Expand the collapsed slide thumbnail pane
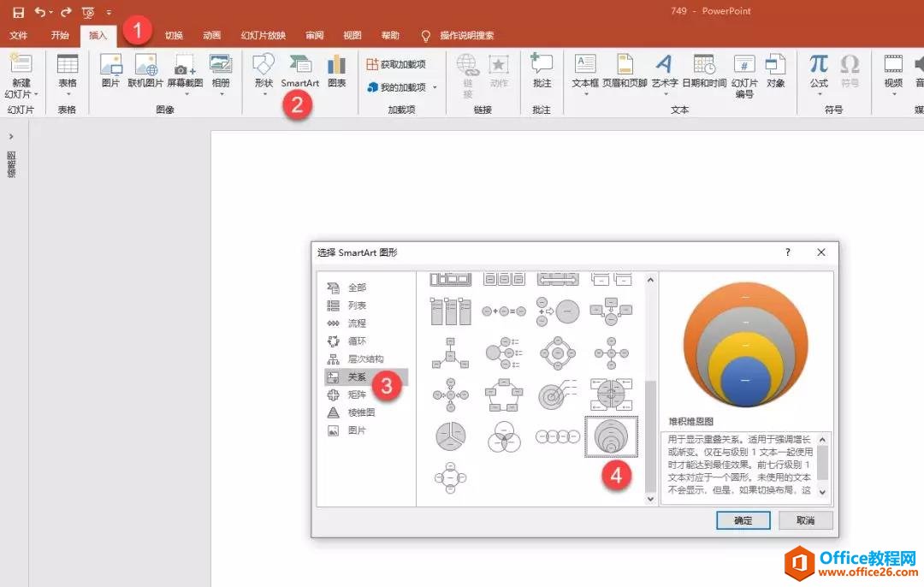The height and width of the screenshot is (587, 924). 11,137
